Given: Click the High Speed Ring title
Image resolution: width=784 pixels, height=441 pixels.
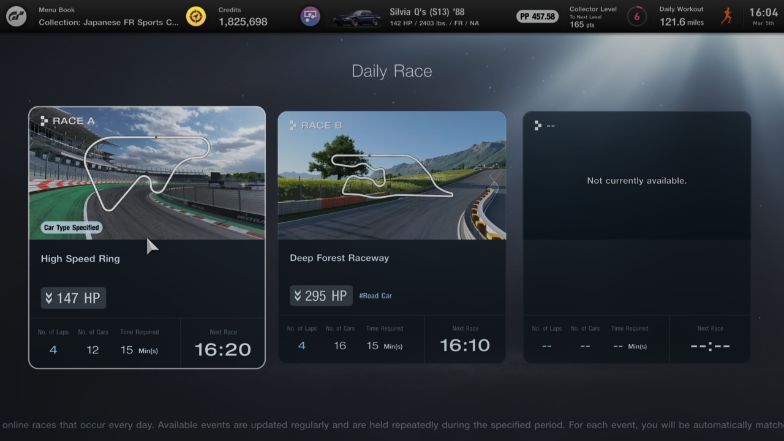Looking at the screenshot, I should point(80,258).
